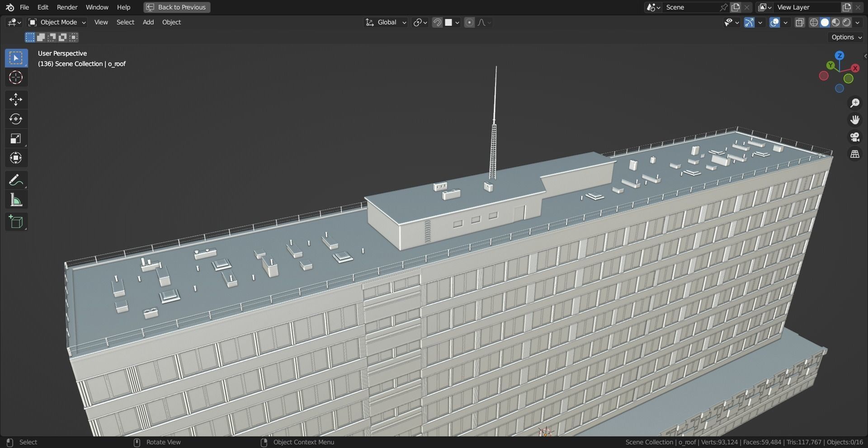Select the Add Cube tool
This screenshot has width=868, height=448.
click(x=16, y=222)
